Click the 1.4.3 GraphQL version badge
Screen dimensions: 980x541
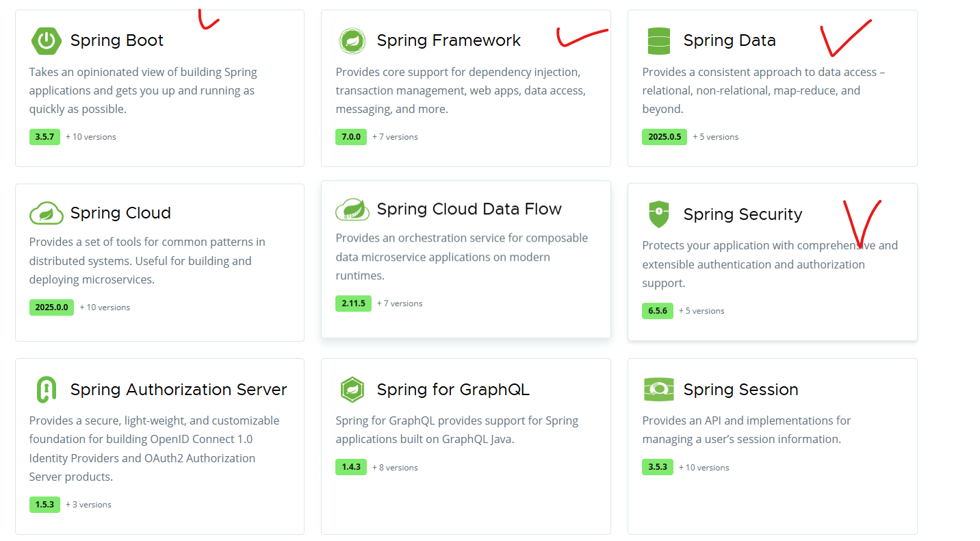[x=351, y=468]
